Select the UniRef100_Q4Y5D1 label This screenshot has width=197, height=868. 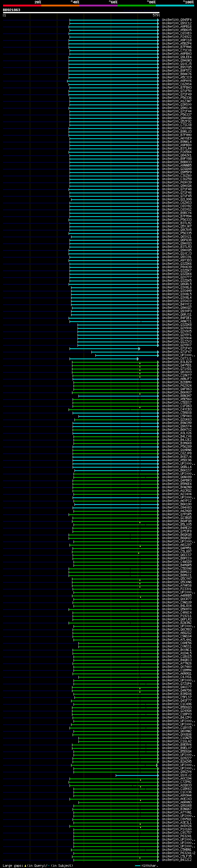point(177,365)
